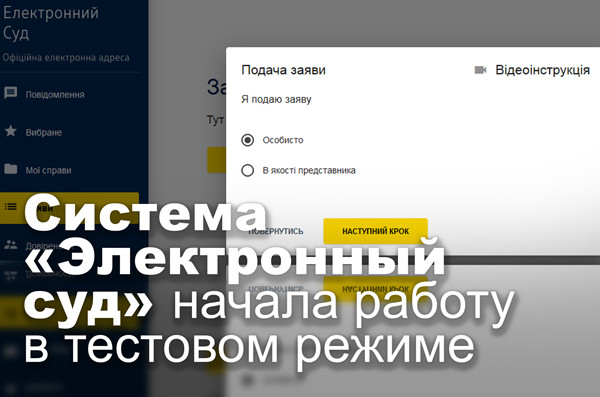Select the Особисто radio button
The width and height of the screenshot is (600, 397).
[248, 140]
